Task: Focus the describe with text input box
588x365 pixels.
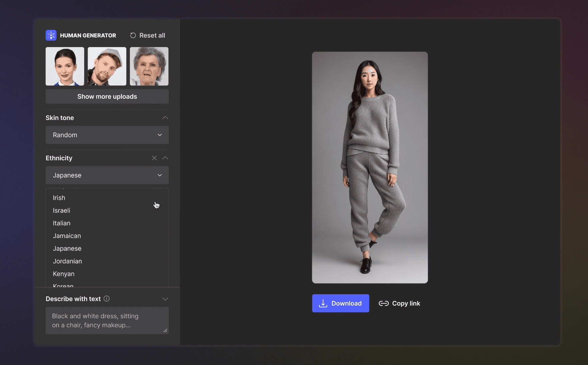Action: 107,320
